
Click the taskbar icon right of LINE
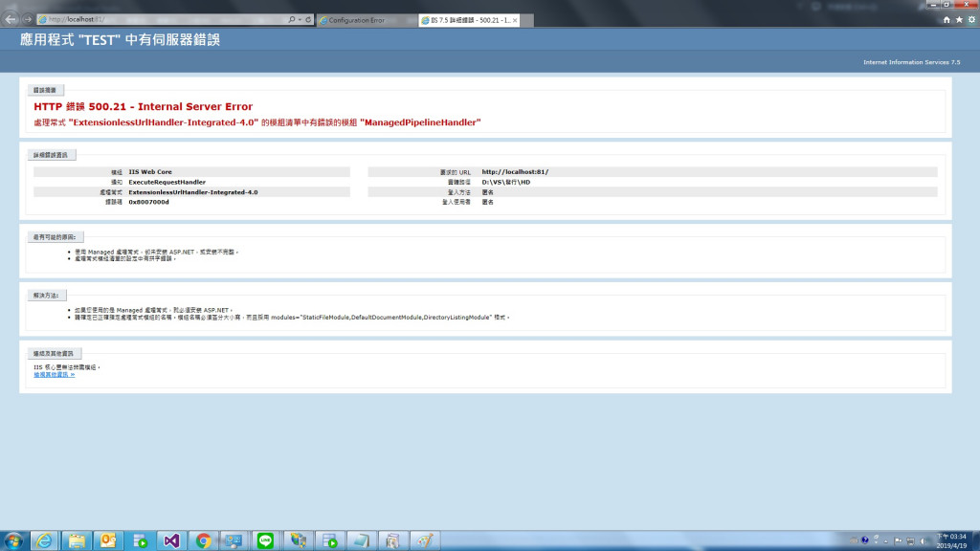(x=299, y=540)
